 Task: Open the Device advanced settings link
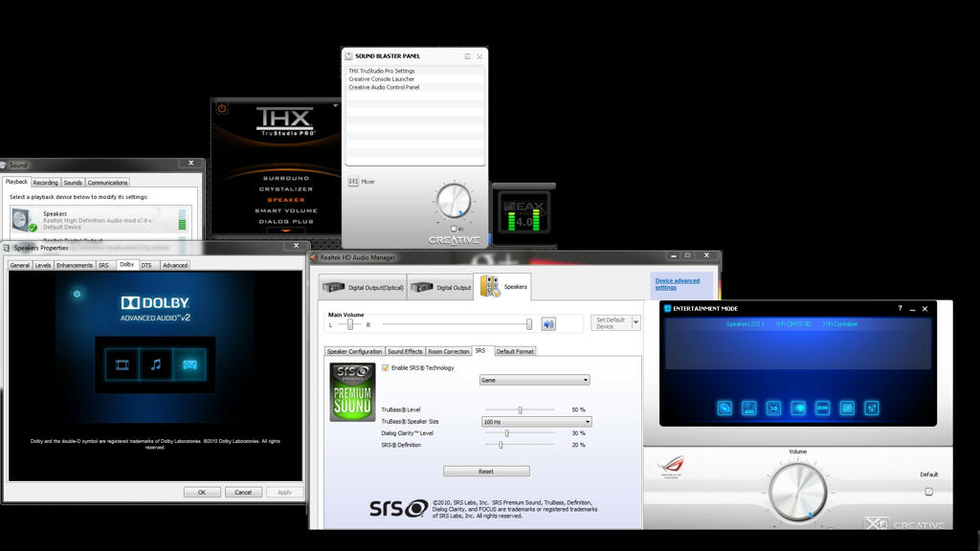pos(677,284)
